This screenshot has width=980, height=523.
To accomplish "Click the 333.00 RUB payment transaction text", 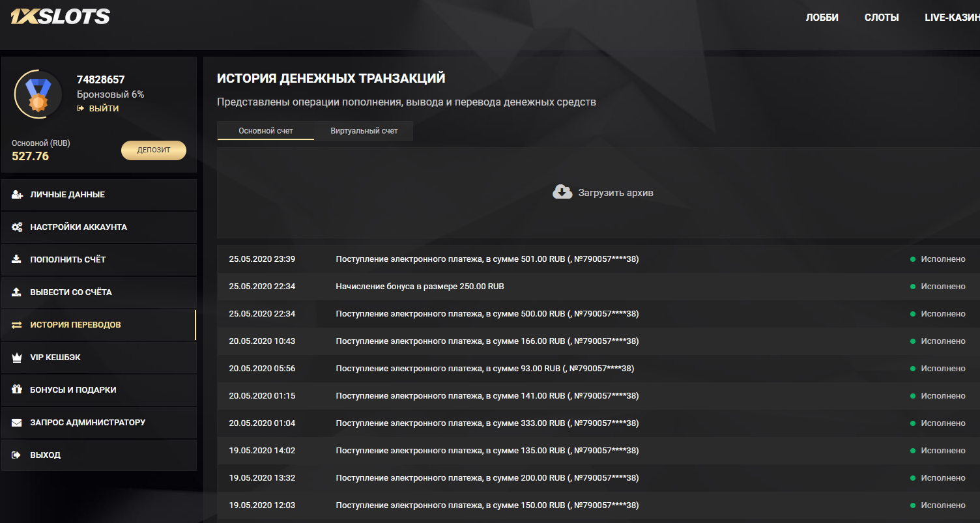I will [x=487, y=423].
